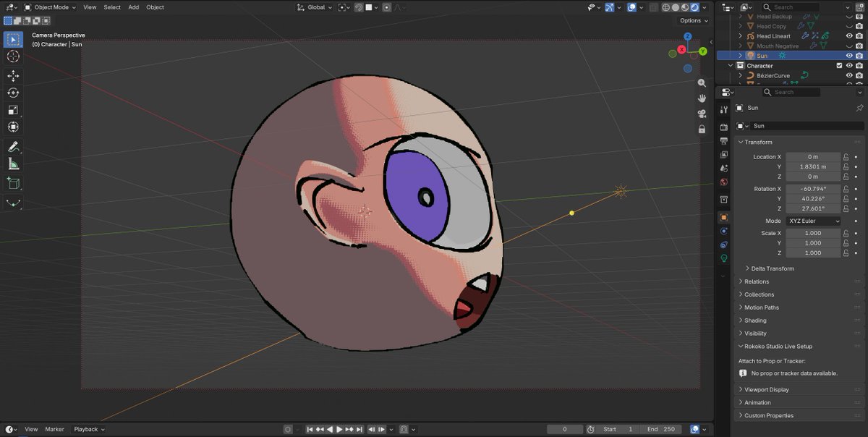Toggle lock on camera-to-view padlock
This screenshot has width=868, height=437.
[702, 130]
